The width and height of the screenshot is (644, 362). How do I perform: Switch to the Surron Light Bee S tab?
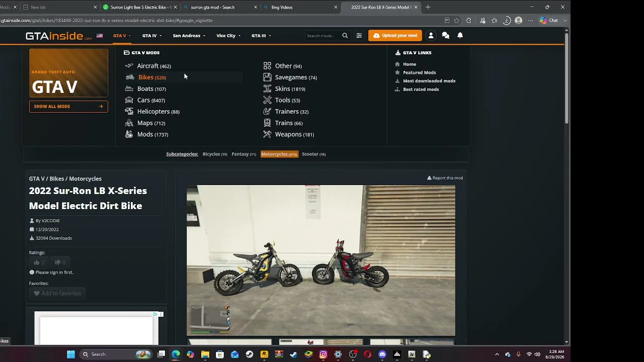[139, 7]
